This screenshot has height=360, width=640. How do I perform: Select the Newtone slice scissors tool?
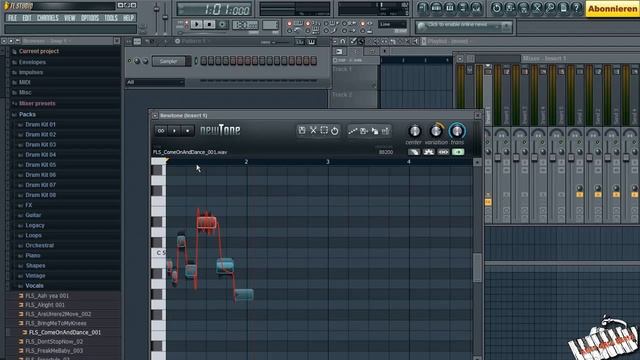coord(313,131)
